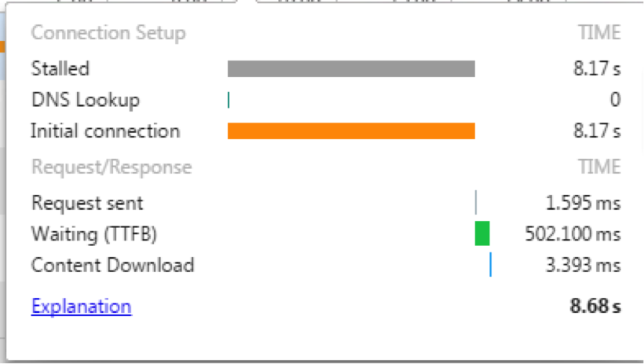The image size is (644, 364).
Task: Select the Request sent label
Action: pos(87,203)
